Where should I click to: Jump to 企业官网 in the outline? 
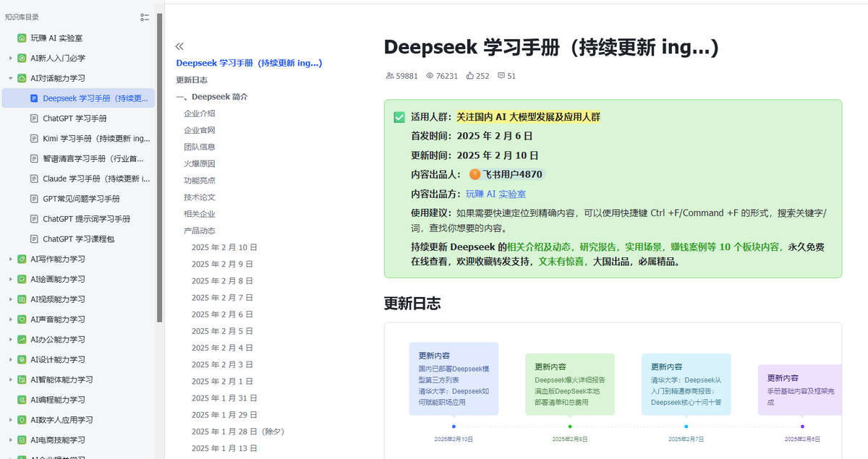pyautogui.click(x=200, y=130)
